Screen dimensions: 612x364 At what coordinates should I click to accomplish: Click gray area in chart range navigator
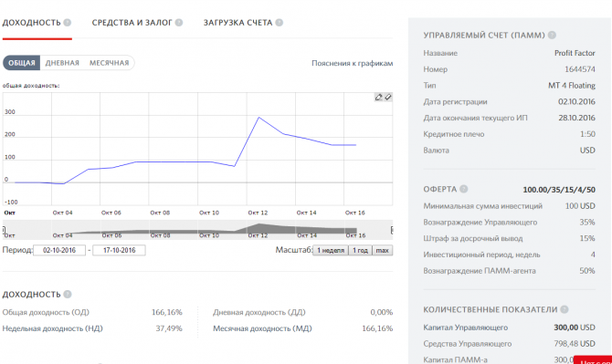coord(197,230)
